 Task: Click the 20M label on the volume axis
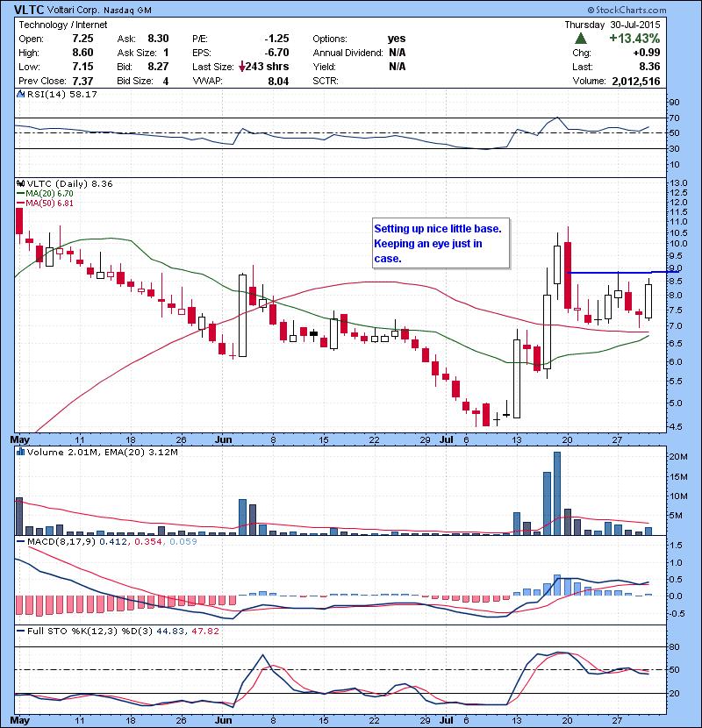[x=678, y=456]
